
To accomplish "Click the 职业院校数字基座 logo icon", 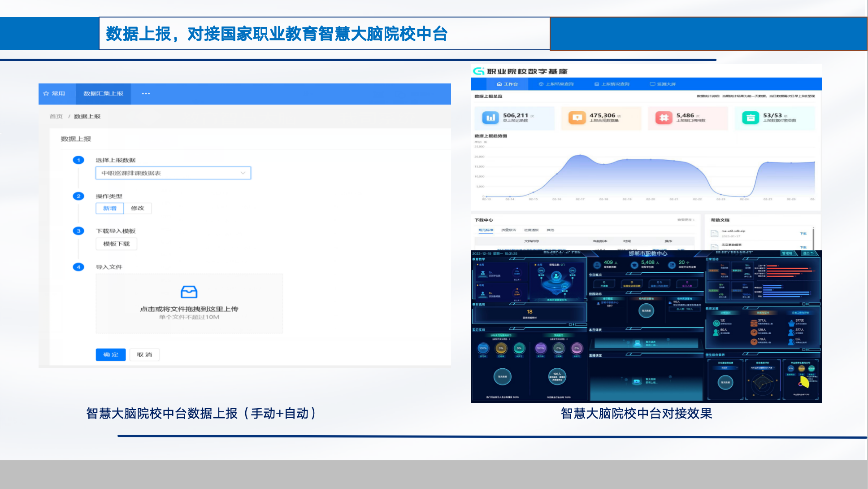I will coord(479,71).
